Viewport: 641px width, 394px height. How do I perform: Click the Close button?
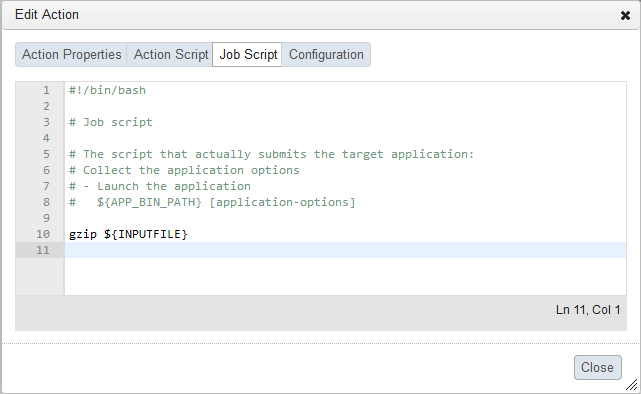point(597,367)
